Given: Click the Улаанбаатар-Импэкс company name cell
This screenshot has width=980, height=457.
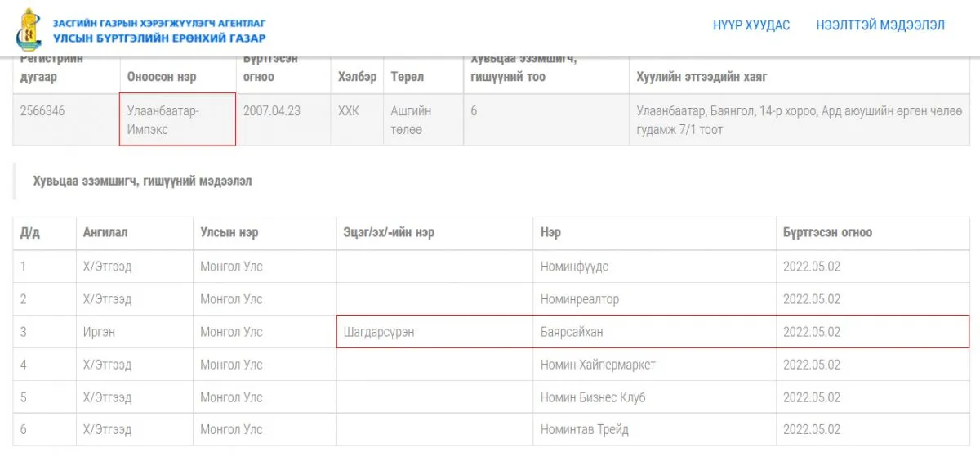Looking at the screenshot, I should [x=178, y=119].
